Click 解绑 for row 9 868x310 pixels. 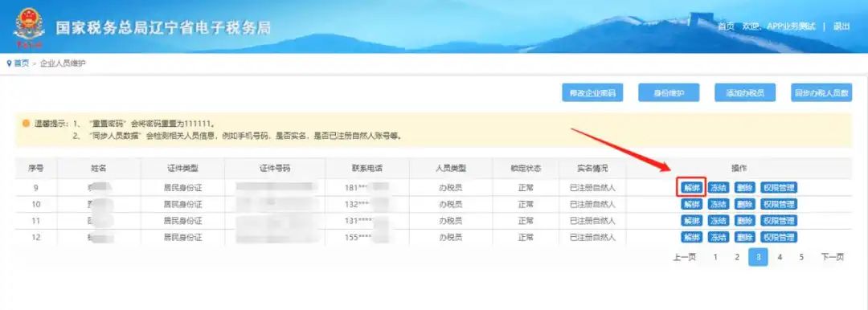692,188
